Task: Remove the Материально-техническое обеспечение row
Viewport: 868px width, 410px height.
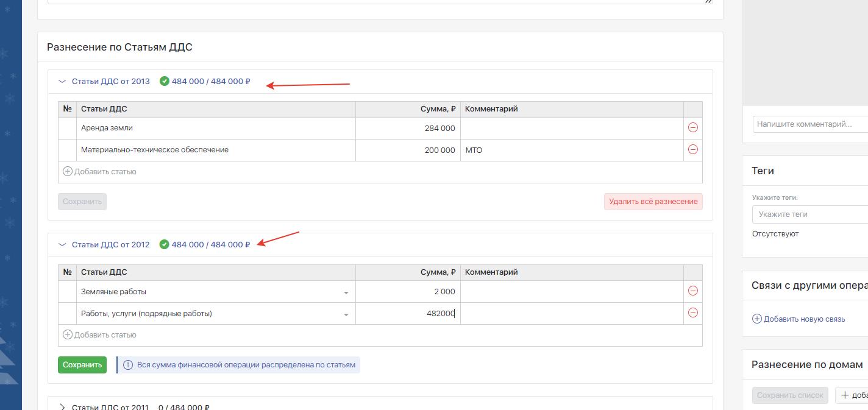Action: pyautogui.click(x=692, y=150)
